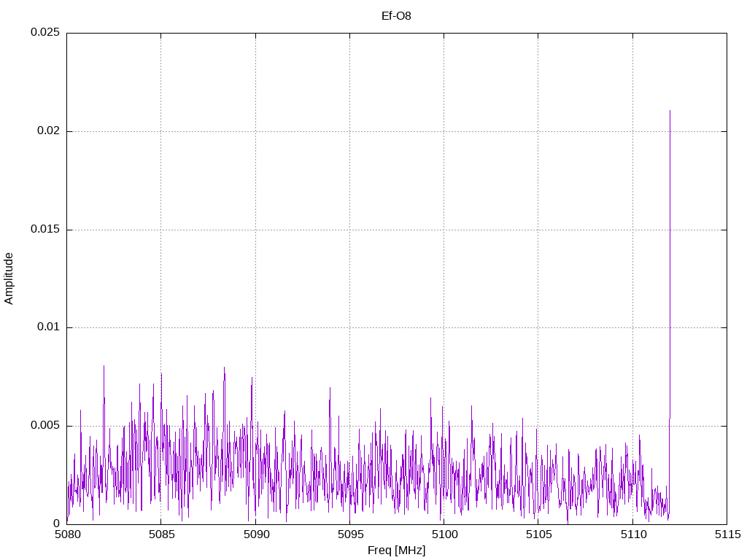Click the 0.005 y-axis tick label

45,425
